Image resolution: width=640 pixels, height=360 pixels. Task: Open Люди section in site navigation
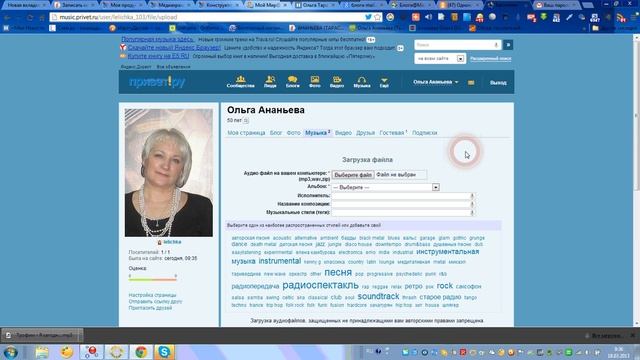(270, 82)
